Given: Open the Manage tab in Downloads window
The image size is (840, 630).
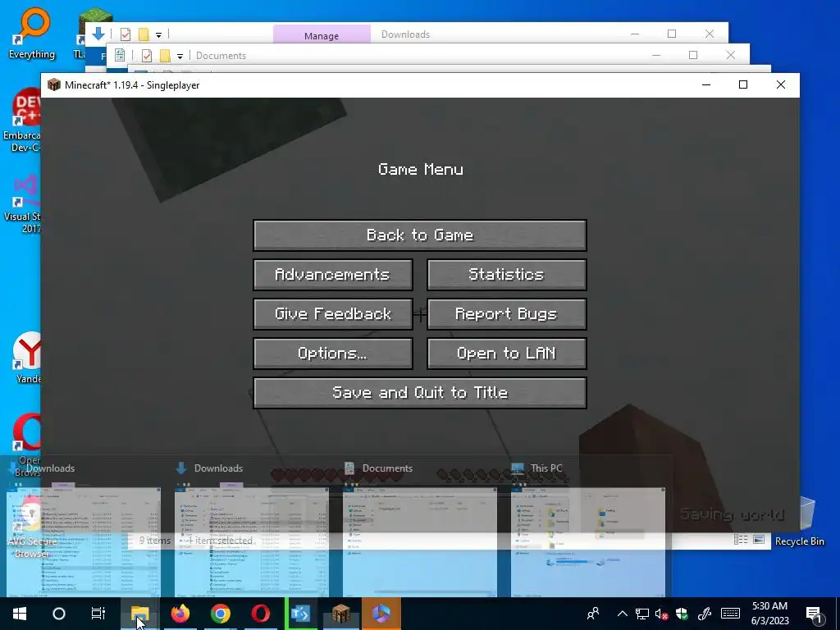Looking at the screenshot, I should (322, 34).
